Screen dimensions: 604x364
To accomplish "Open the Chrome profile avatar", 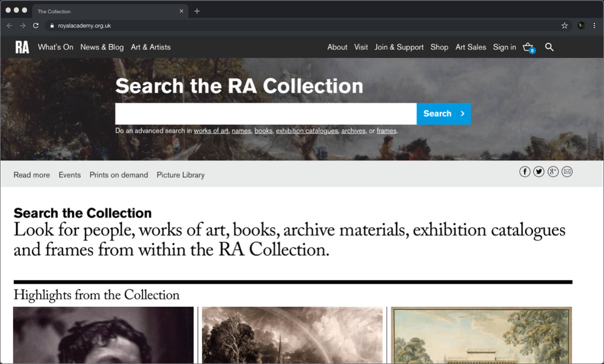I will pos(581,26).
